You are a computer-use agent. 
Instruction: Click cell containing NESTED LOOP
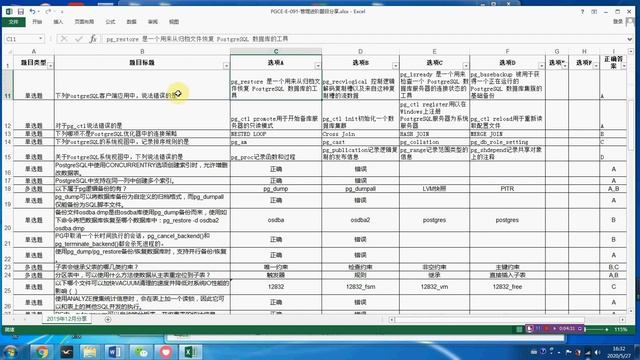[276, 134]
